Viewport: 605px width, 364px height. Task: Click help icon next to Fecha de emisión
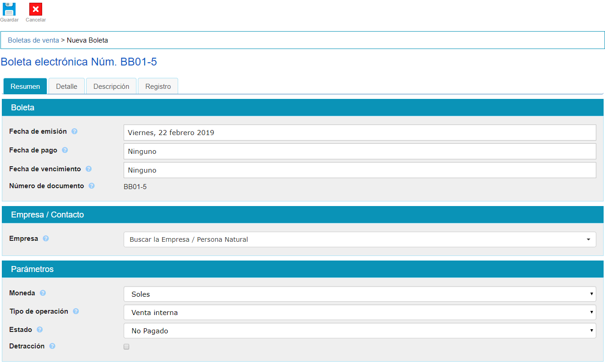(74, 131)
